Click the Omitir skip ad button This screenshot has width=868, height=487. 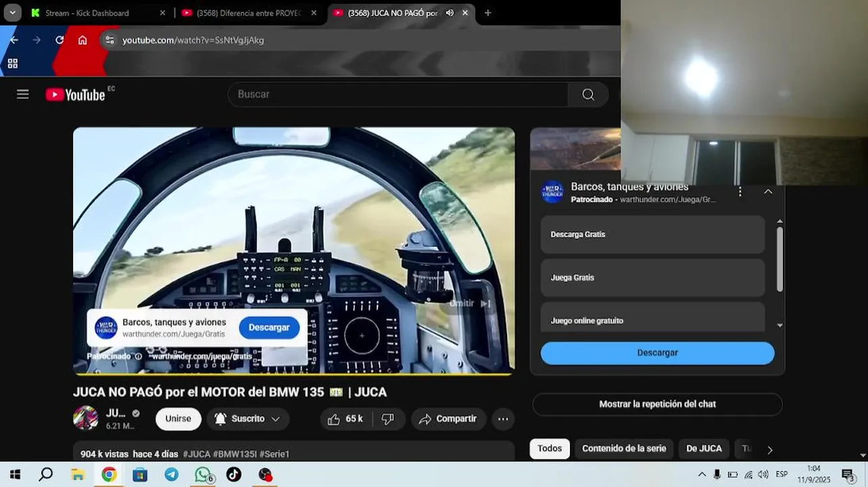[469, 304]
